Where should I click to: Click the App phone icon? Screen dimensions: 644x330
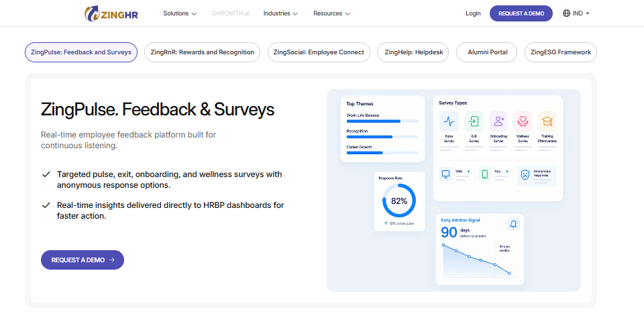(x=484, y=174)
